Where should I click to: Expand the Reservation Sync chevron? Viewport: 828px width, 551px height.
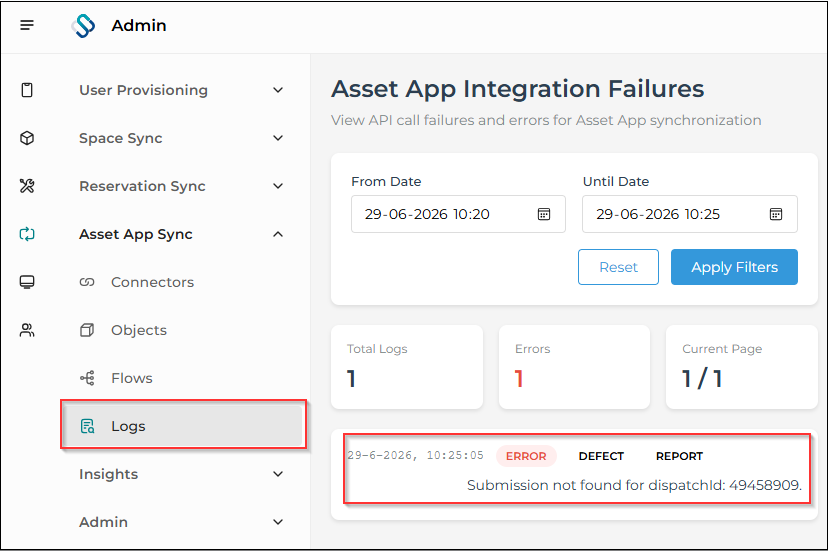coord(278,186)
